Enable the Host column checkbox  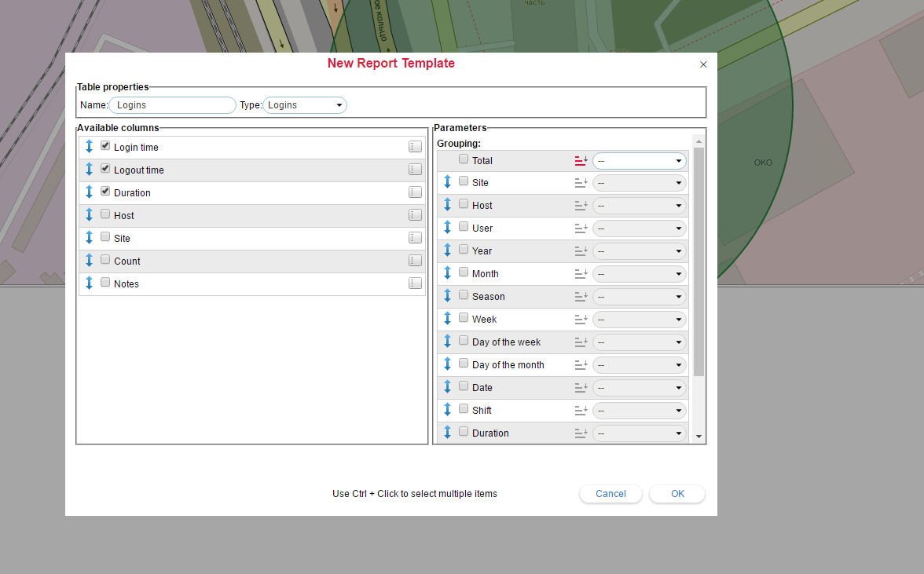tap(105, 214)
